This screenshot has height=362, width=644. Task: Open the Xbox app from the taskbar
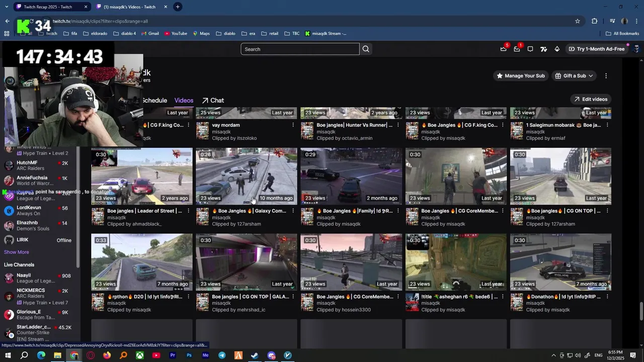click(140, 355)
